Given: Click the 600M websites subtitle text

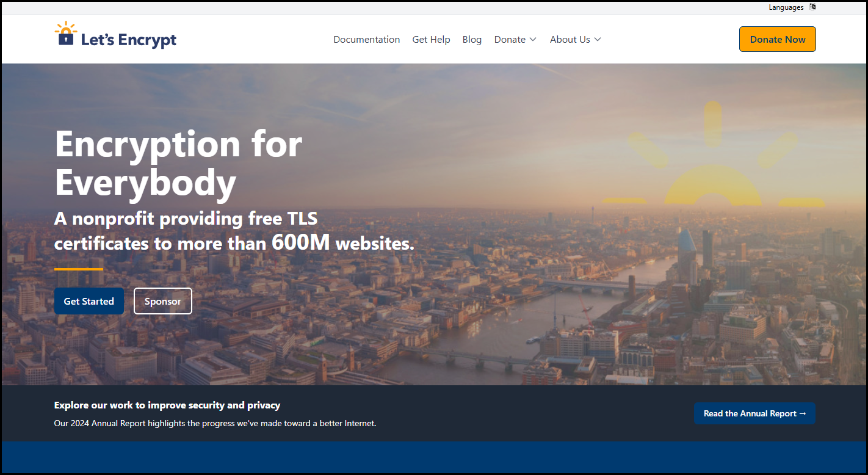Looking at the screenshot, I should pos(234,231).
